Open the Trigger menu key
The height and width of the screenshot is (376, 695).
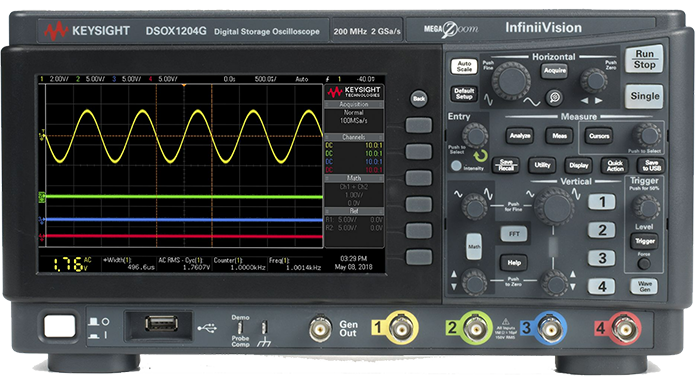[644, 241]
